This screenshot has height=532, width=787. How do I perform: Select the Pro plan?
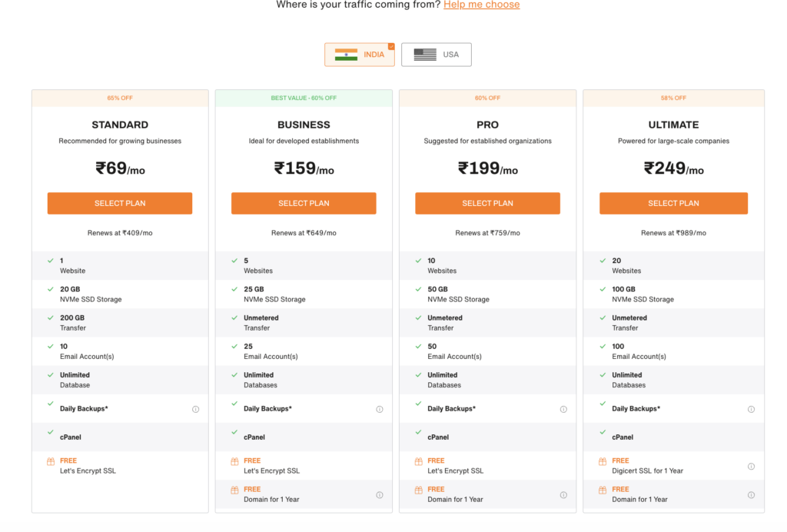pyautogui.click(x=487, y=203)
